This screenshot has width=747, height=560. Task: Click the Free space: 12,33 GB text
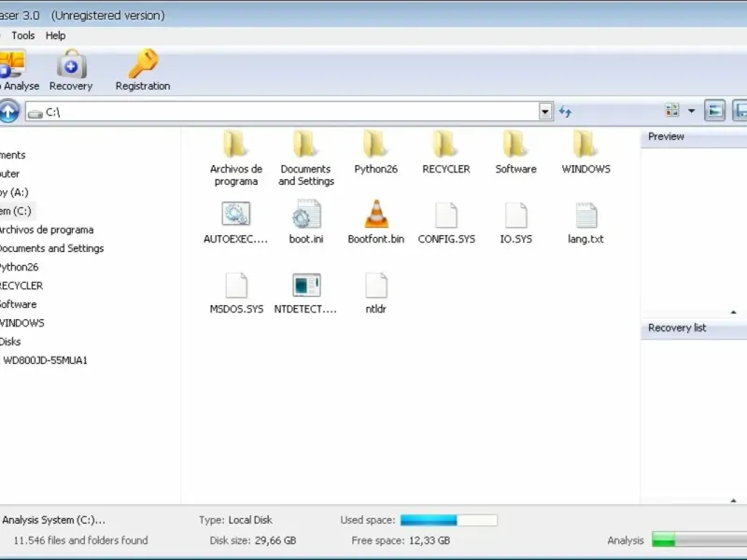(x=401, y=540)
